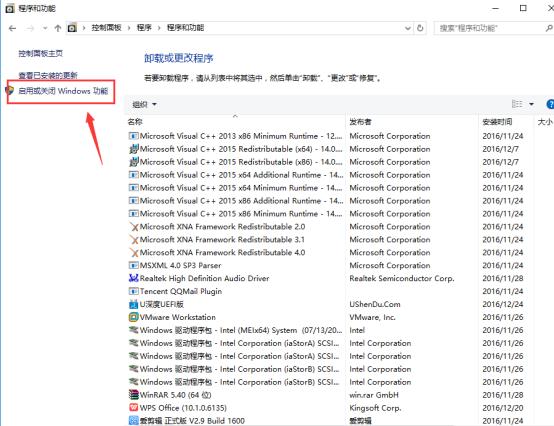Viewport: 554px width, 426px height.
Task: Expand the address bar history dropdown
Action: tap(408, 28)
